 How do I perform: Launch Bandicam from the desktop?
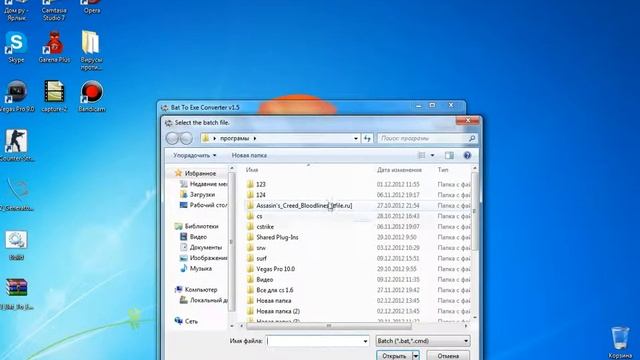click(x=92, y=96)
